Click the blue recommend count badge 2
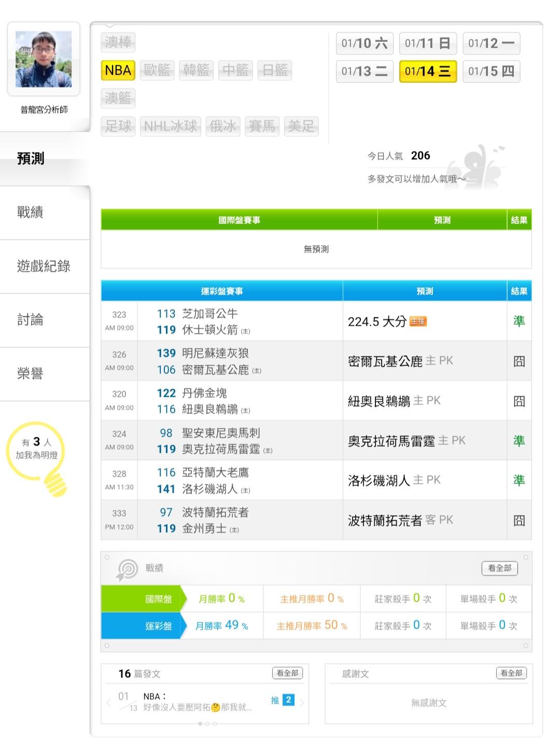Image resolution: width=560 pixels, height=747 pixels. pyautogui.click(x=288, y=700)
